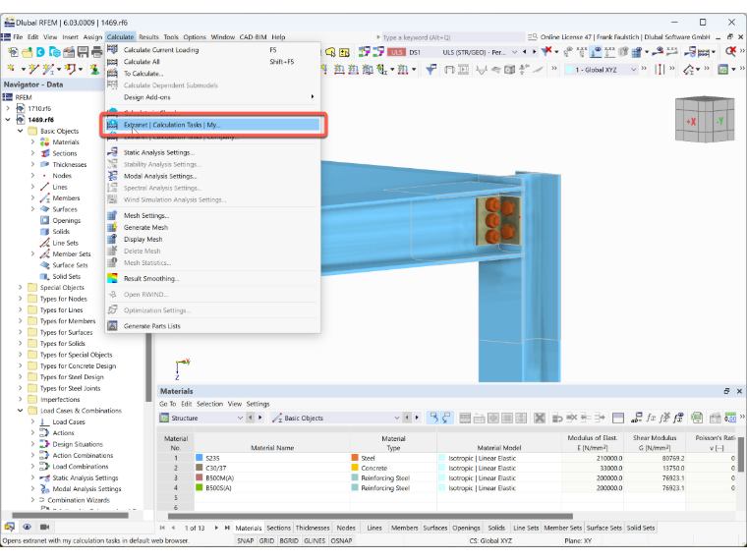Click the Calculate All menu icon
The image size is (747, 560).
112,62
